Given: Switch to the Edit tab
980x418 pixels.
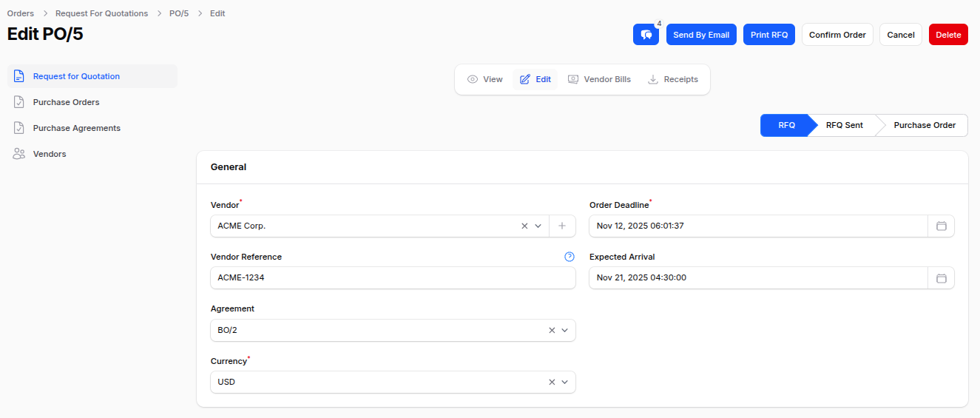Looking at the screenshot, I should 535,79.
